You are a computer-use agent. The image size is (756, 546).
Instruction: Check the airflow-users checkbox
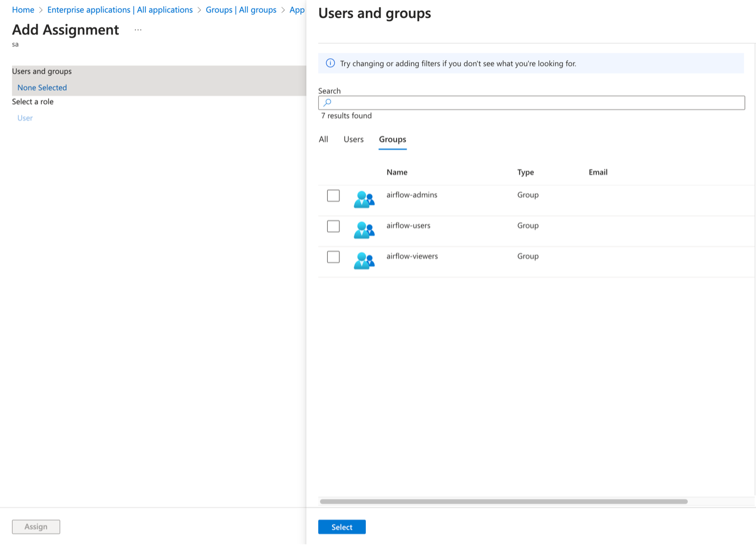(x=333, y=226)
